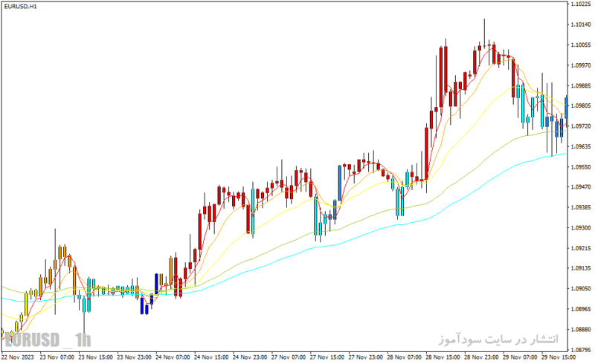Click the 29 Nov 15:00 time label

(559, 357)
